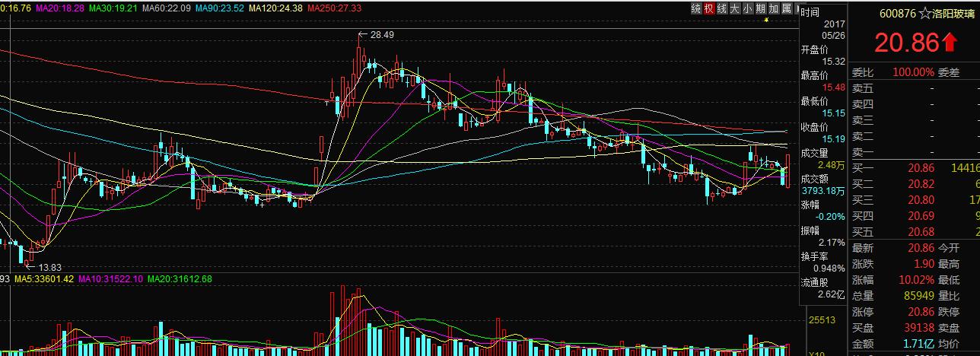Click the red up arrow next to price
This screenshot has height=356, width=980.
(950, 43)
